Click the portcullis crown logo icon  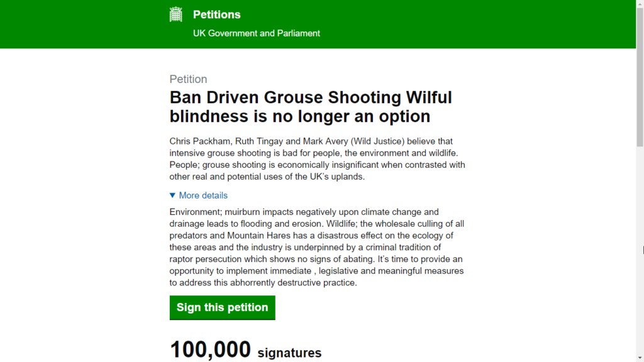[176, 14]
